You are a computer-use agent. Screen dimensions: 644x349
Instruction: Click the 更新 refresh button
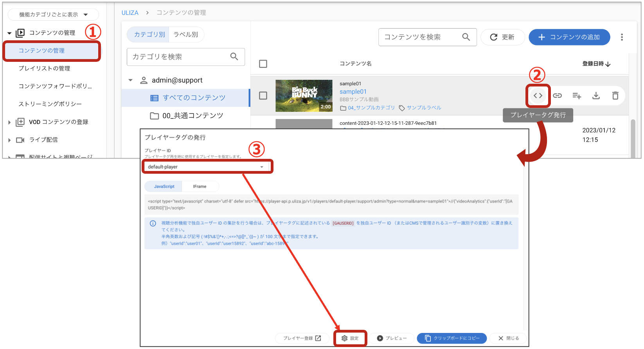[502, 37]
